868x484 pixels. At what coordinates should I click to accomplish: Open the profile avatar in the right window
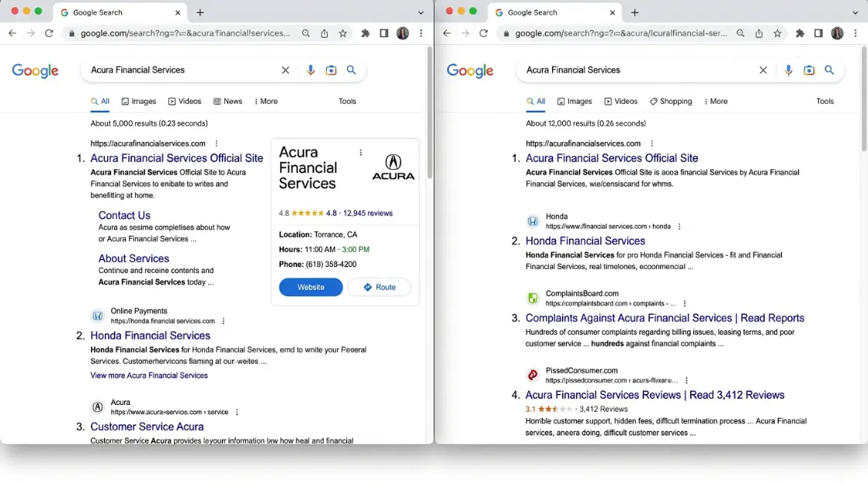[837, 33]
